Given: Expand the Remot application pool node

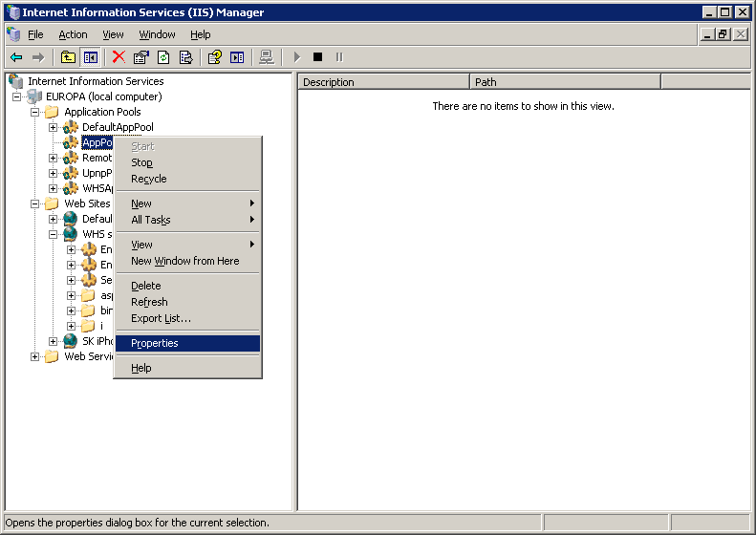Looking at the screenshot, I should click(x=53, y=158).
